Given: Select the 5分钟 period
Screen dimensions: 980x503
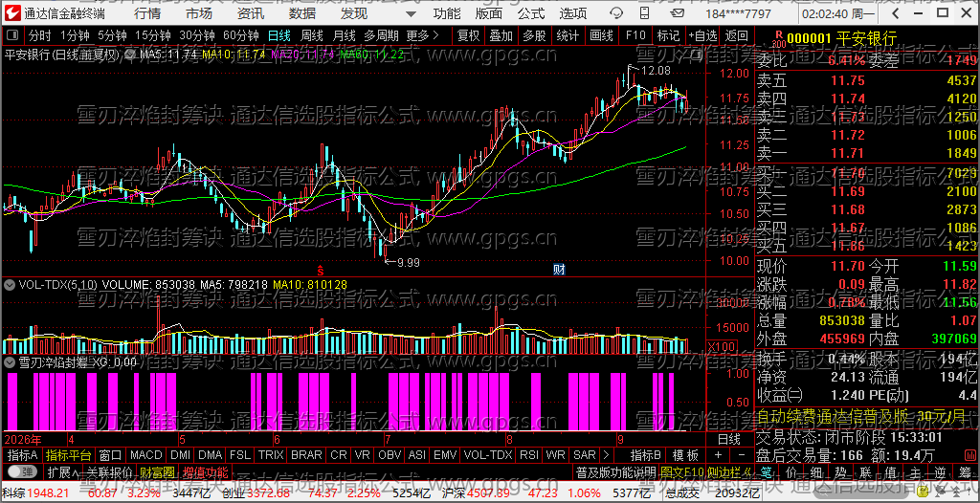Looking at the screenshot, I should pyautogui.click(x=112, y=35).
